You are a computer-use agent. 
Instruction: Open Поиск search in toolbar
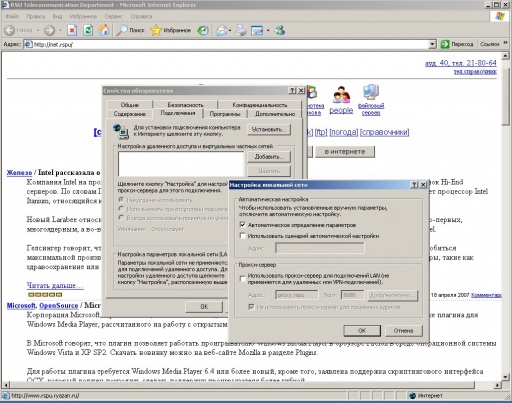130,30
